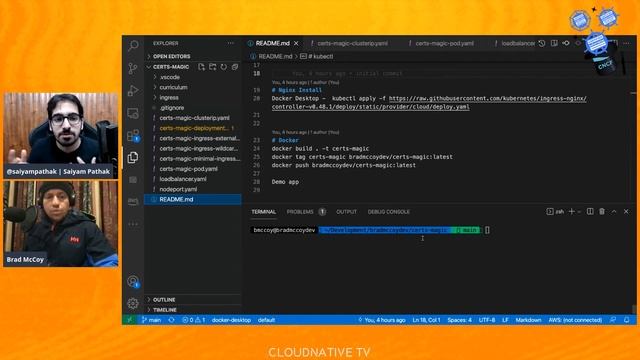The width and height of the screenshot is (640, 360).
Task: Click the terminal prompt input area
Action: [x=487, y=230]
